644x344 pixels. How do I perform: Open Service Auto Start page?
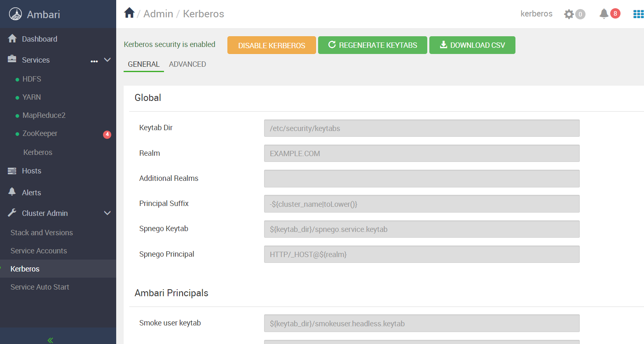(x=40, y=287)
